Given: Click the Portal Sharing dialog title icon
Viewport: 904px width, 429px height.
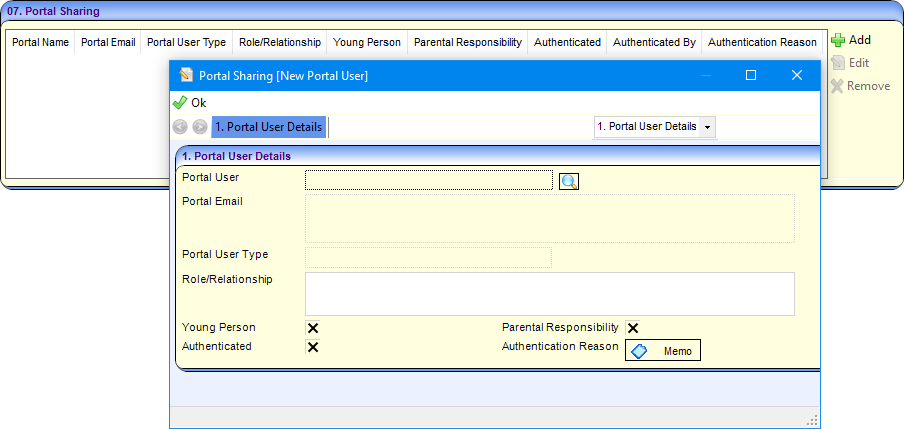Looking at the screenshot, I should (x=186, y=75).
